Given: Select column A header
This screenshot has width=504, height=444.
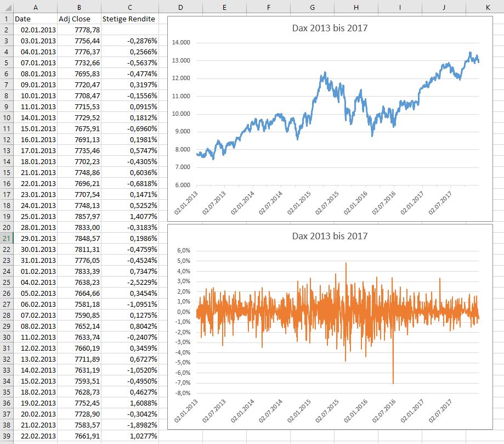Looking at the screenshot, I should 35,7.
